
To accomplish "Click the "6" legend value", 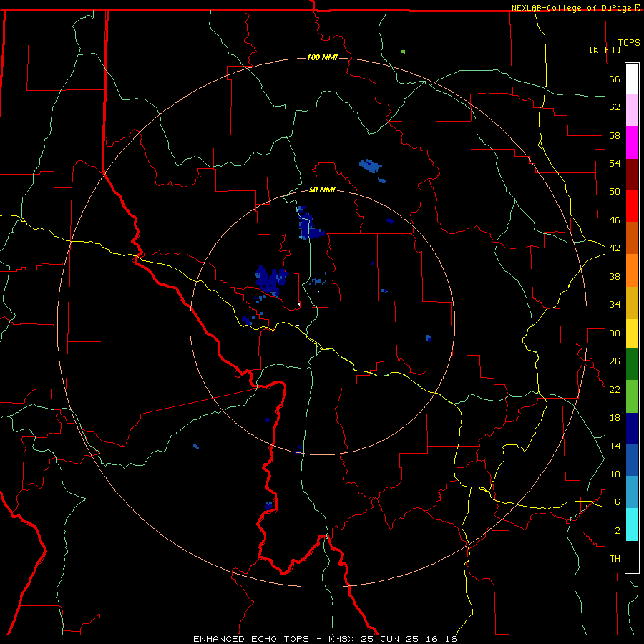I will [x=618, y=502].
